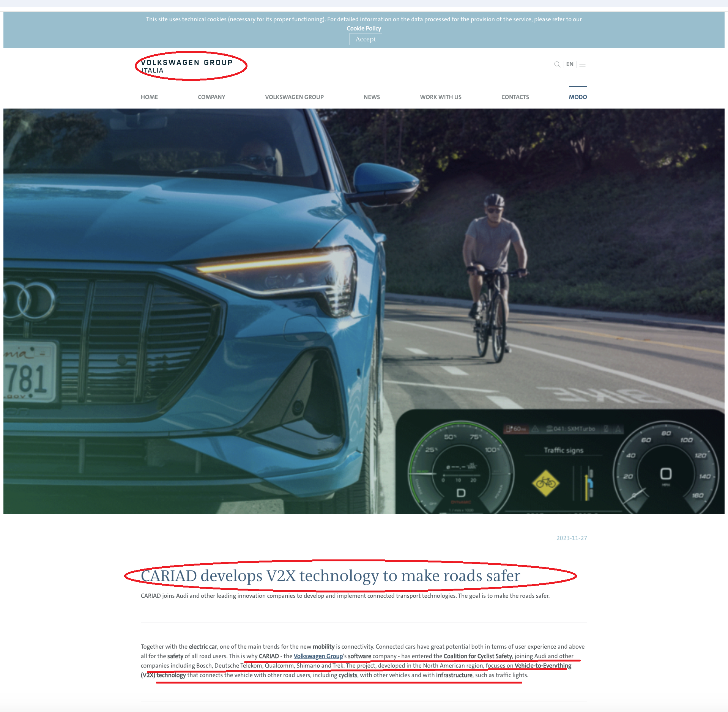This screenshot has width=728, height=712.
Task: Navigate to the NEWS section
Action: coord(372,97)
